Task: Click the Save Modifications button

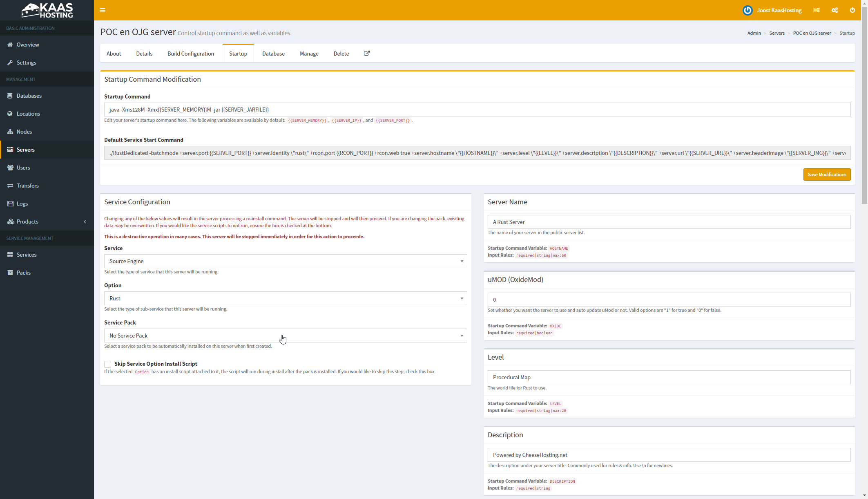Action: (x=826, y=175)
